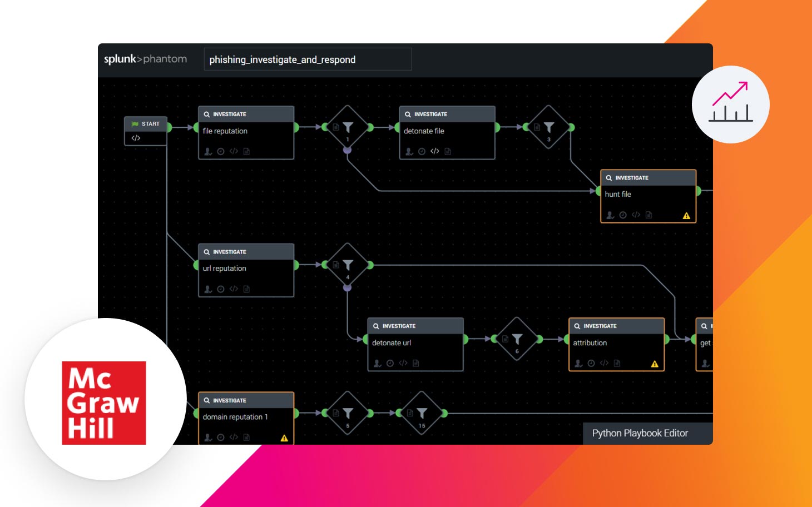Click the purple port below filter node 1

[x=348, y=150]
